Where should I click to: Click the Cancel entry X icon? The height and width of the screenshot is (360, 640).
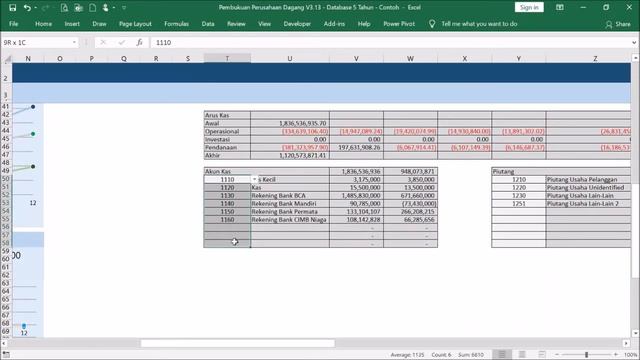pos(103,42)
